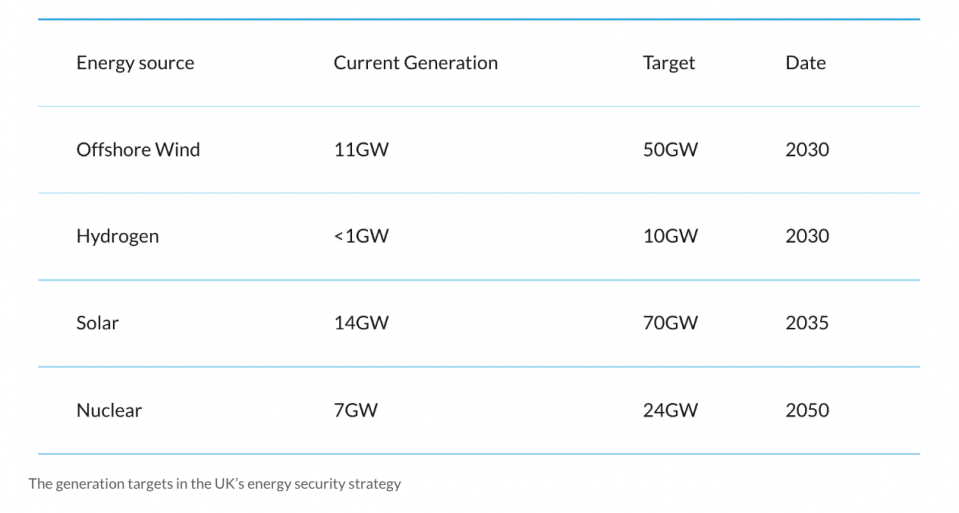Click the Energy source column header

(135, 63)
